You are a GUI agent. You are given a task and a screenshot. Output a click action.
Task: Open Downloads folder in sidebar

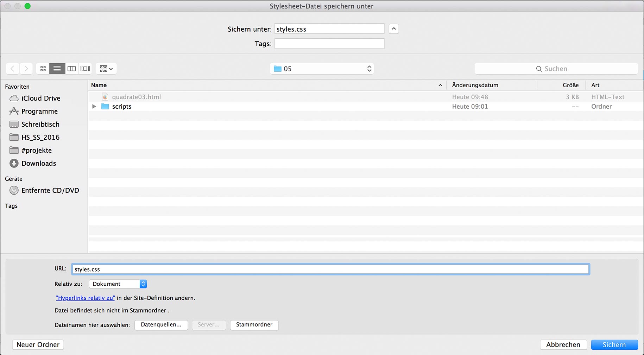(x=38, y=163)
